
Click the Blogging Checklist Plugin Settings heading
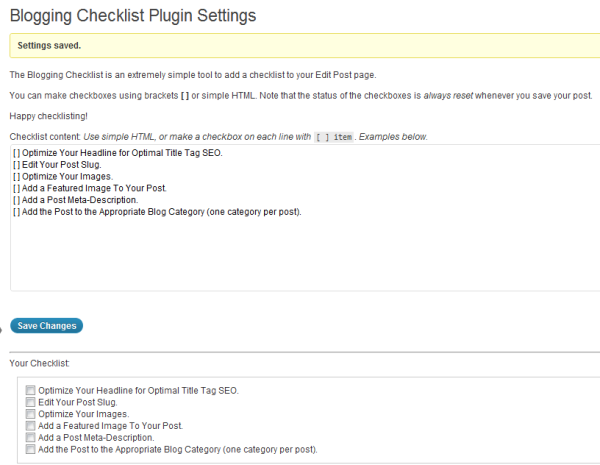coord(133,16)
